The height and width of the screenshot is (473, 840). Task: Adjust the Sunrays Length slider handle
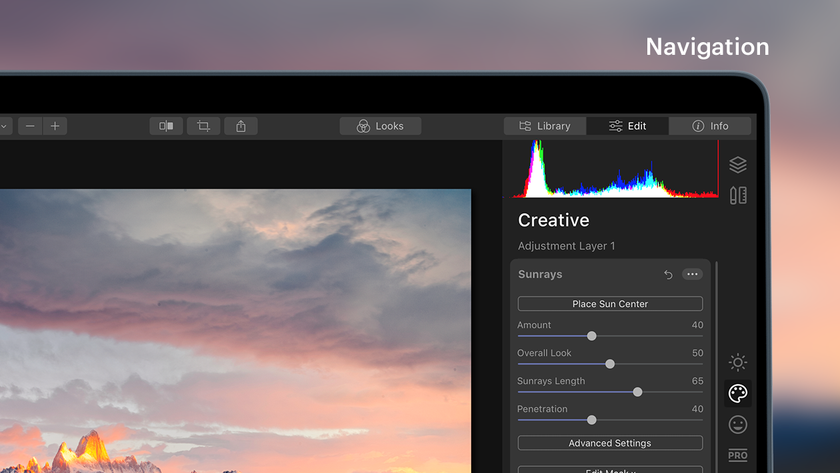coord(638,392)
